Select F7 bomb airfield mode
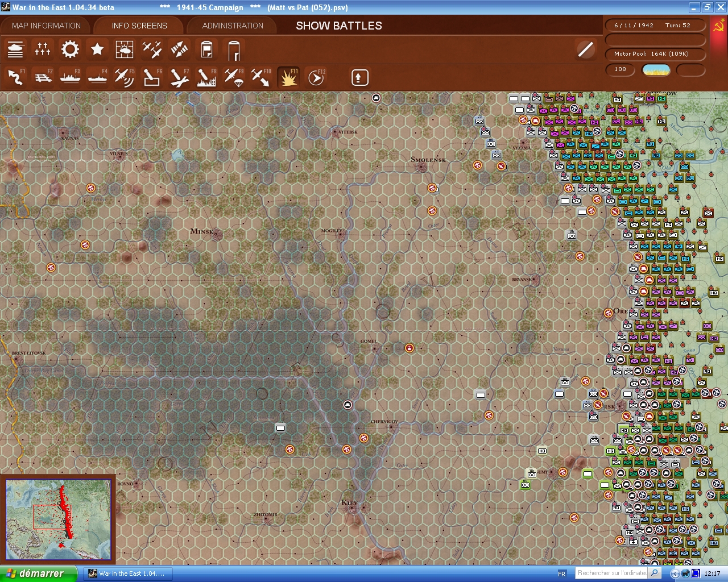Screen dimensions: 728x582 (x=179, y=77)
